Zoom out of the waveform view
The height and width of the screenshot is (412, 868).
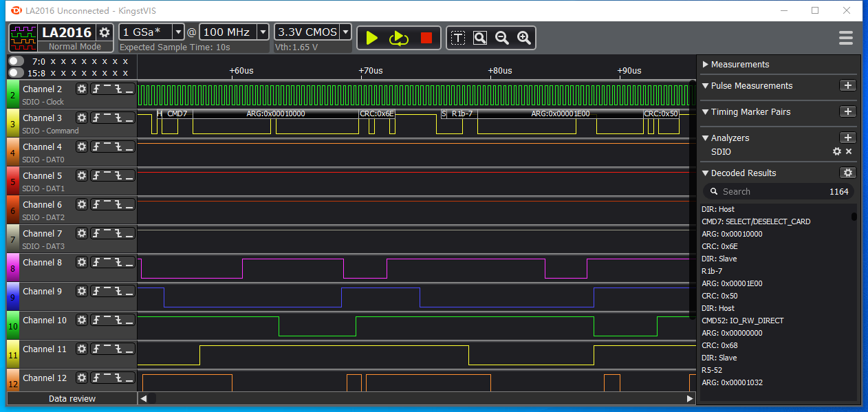pos(501,38)
